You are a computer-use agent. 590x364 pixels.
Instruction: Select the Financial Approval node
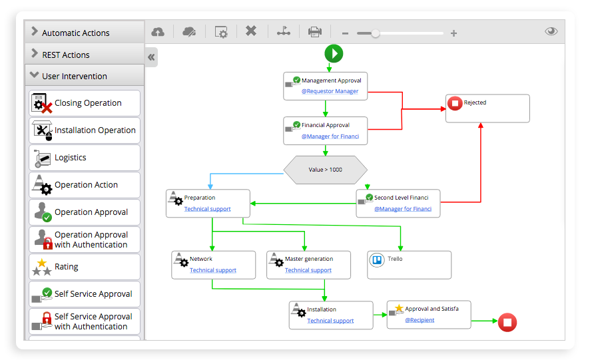coord(325,130)
